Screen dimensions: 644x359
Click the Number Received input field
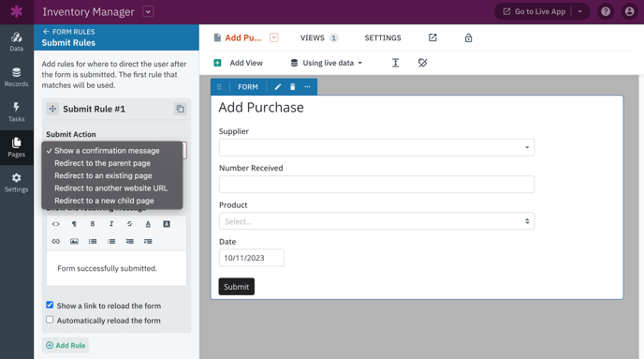click(x=376, y=185)
